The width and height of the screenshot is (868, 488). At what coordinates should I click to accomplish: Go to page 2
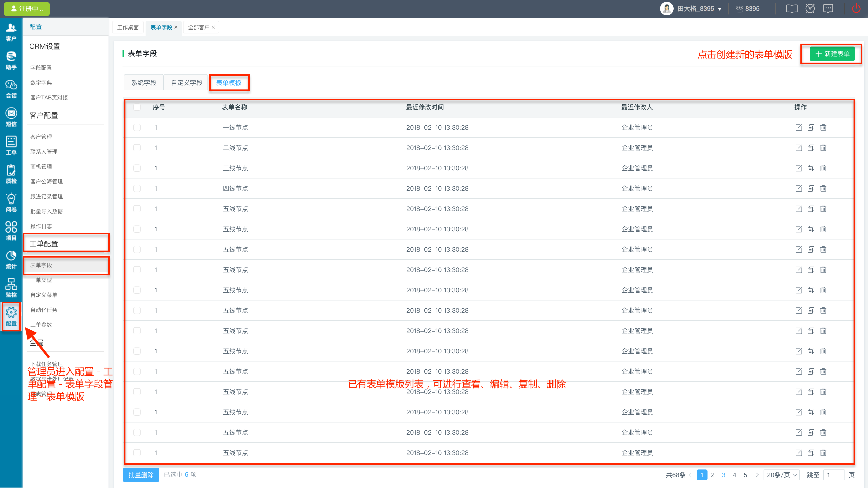(713, 475)
